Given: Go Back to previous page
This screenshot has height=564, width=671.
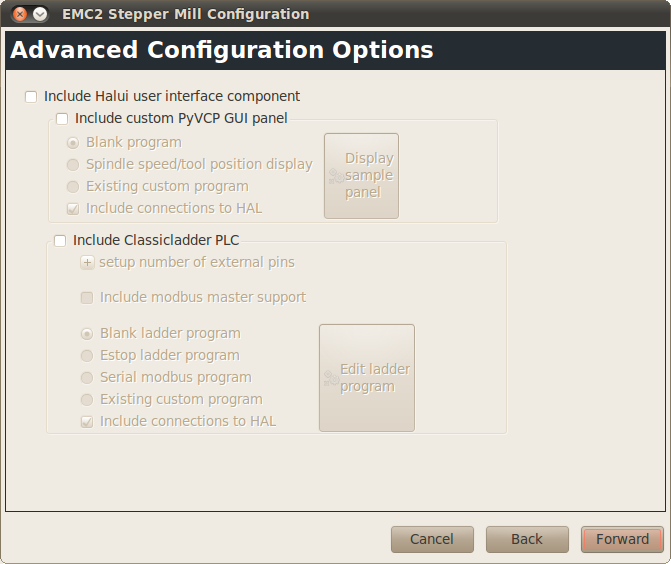Looking at the screenshot, I should pos(527,539).
